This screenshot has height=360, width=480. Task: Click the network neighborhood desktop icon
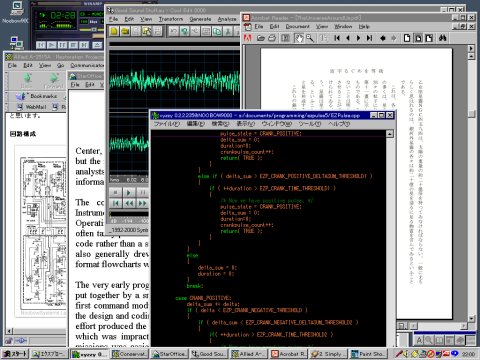(x=16, y=42)
